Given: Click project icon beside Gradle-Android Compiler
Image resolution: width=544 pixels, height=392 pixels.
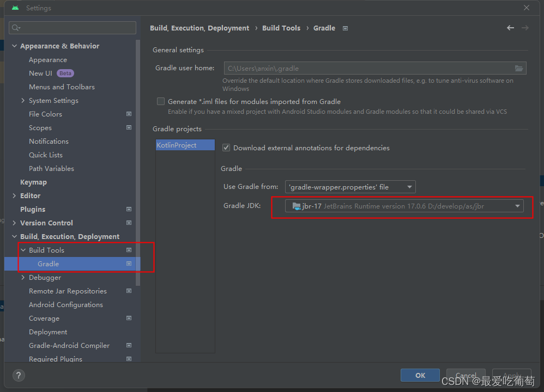Looking at the screenshot, I should click(x=129, y=345).
